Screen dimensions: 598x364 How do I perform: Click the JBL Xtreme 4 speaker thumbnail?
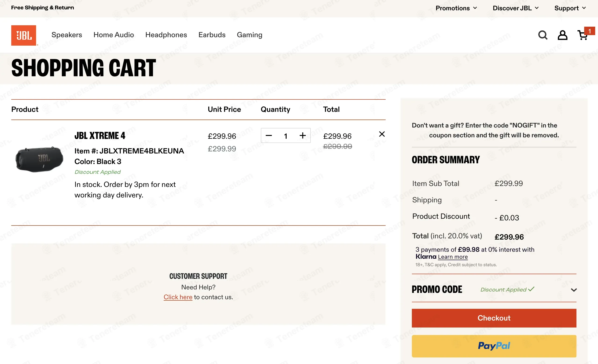coord(39,159)
